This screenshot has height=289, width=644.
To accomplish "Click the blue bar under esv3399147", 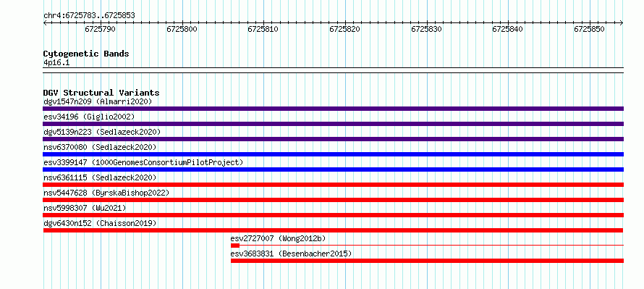I will point(333,169).
